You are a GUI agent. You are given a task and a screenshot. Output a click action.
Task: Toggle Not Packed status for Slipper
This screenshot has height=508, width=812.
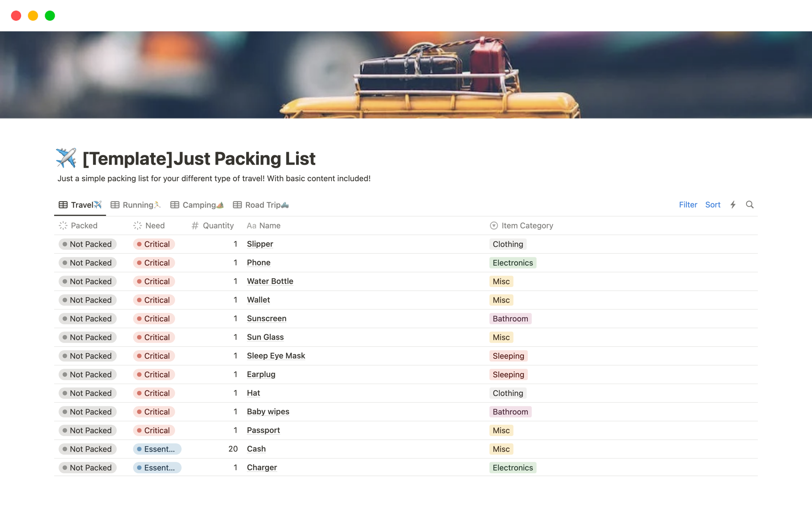click(x=88, y=244)
